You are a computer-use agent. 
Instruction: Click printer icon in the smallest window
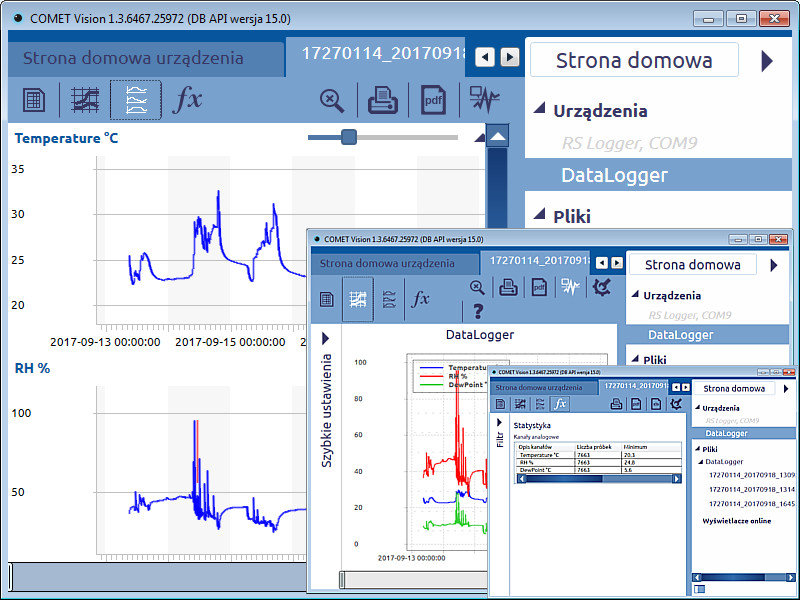click(616, 404)
